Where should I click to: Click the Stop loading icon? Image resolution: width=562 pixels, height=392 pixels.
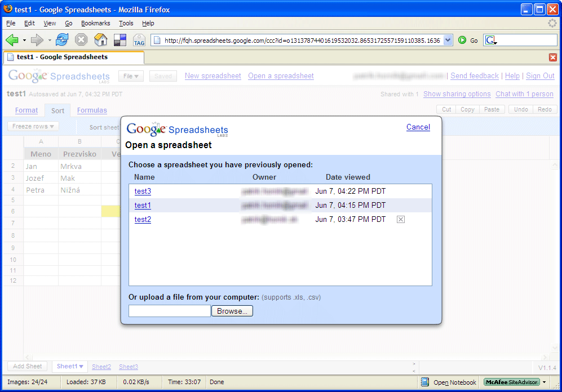coord(81,40)
